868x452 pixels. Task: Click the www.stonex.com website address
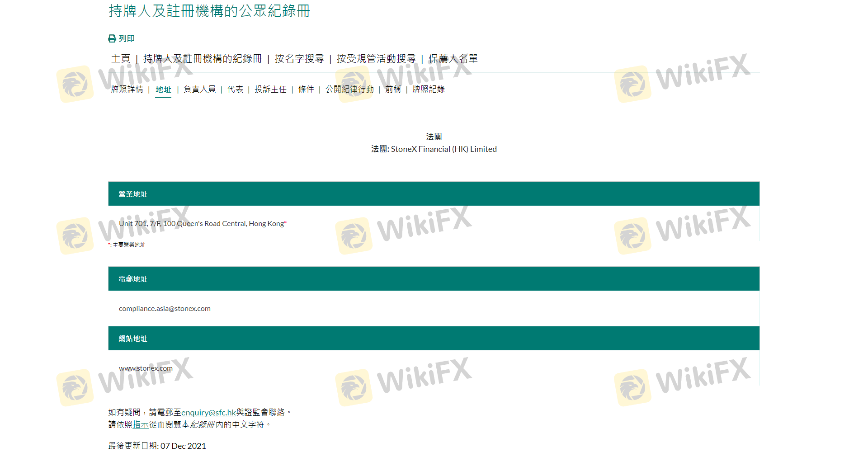pos(146,368)
